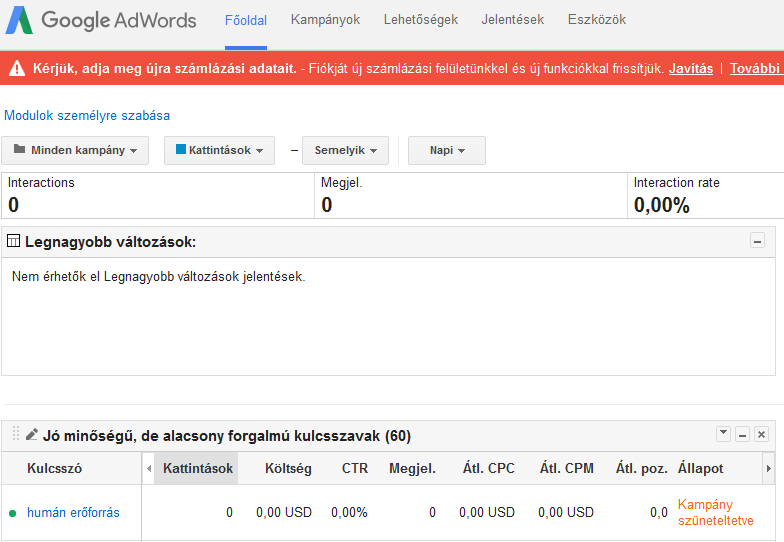The height and width of the screenshot is (542, 784).
Task: Sort by the Átl. poz. column header
Action: pyautogui.click(x=642, y=468)
